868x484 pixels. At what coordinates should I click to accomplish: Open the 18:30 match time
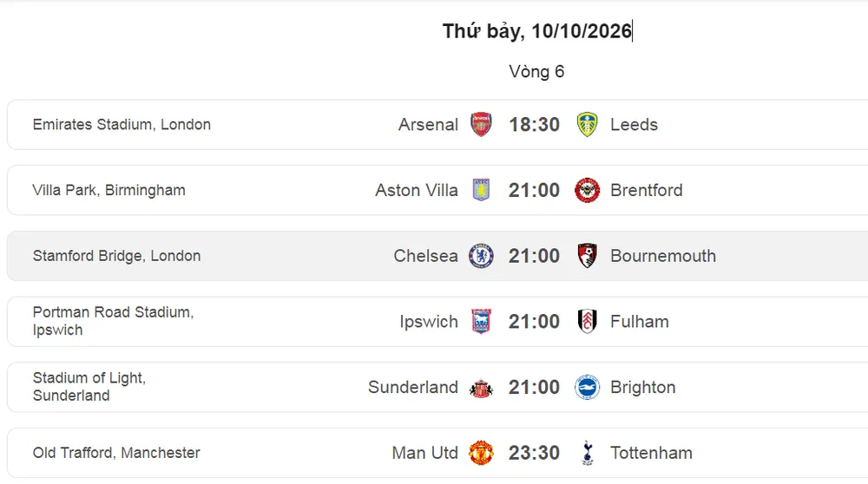534,124
